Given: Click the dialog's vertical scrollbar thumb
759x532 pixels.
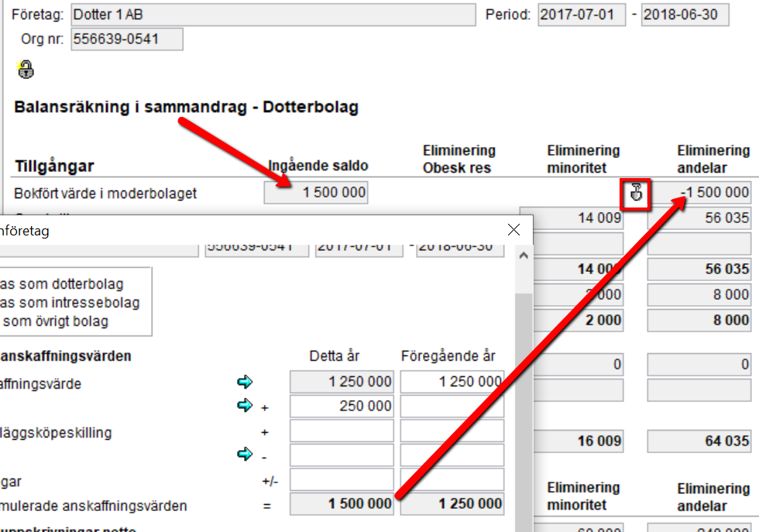Looking at the screenshot, I should (x=524, y=411).
